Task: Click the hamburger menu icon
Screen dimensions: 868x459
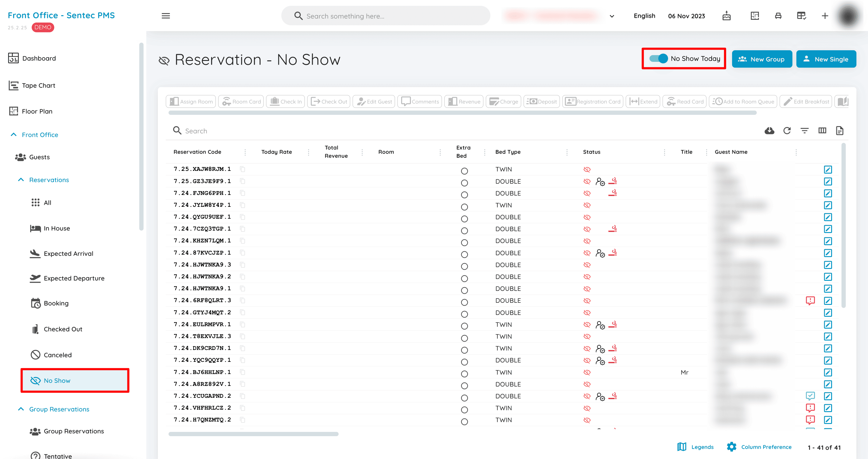Action: 166,16
